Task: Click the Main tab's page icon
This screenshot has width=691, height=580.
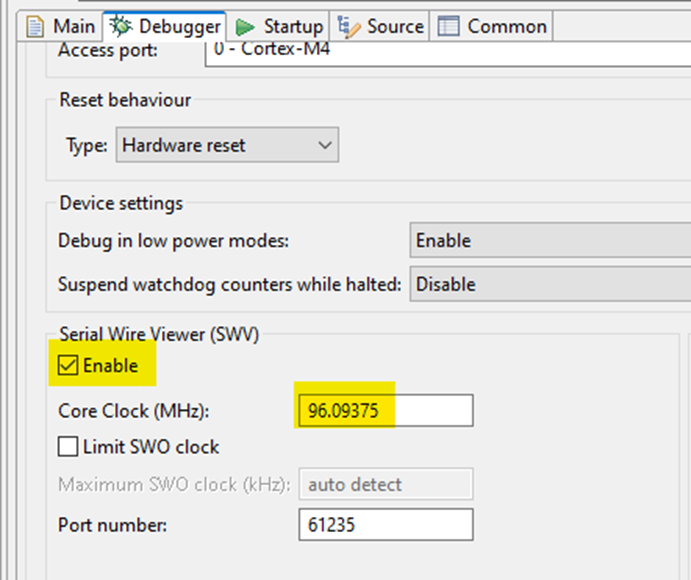Action: click(x=36, y=26)
